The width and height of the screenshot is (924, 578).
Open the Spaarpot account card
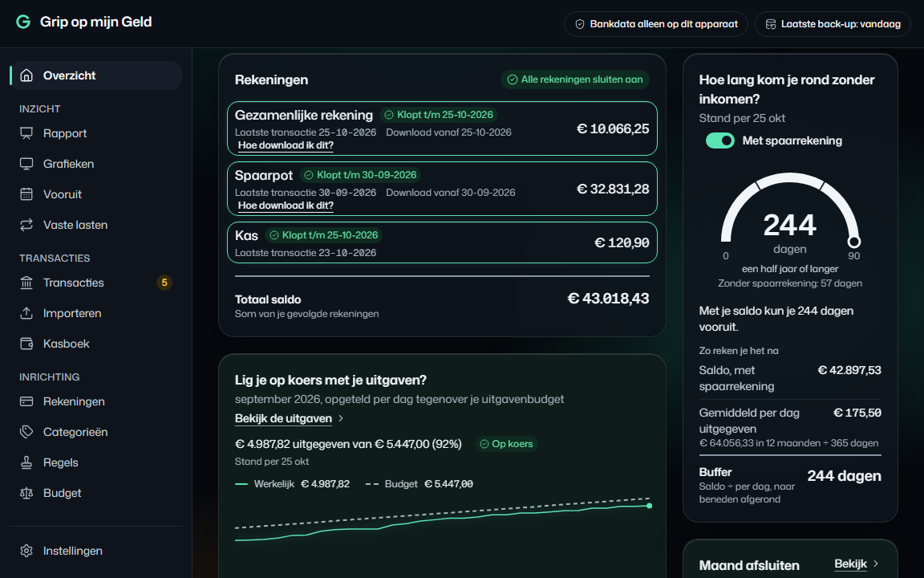[x=442, y=189]
